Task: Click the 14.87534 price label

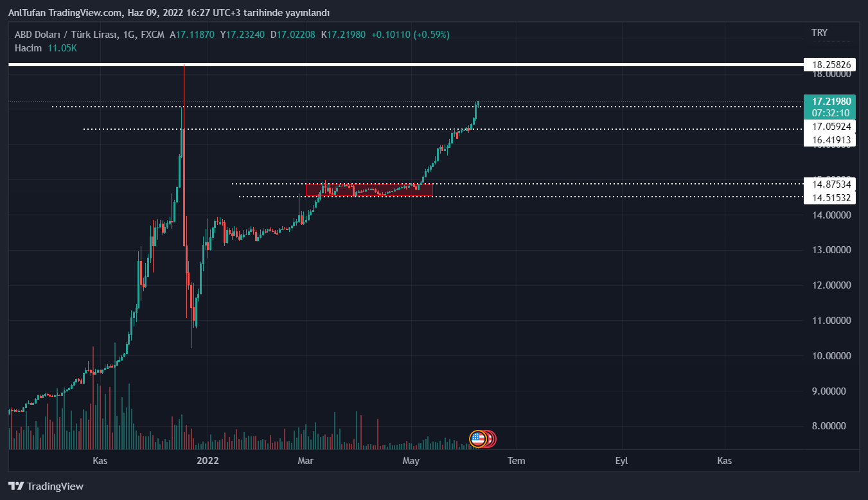Action: [x=831, y=184]
